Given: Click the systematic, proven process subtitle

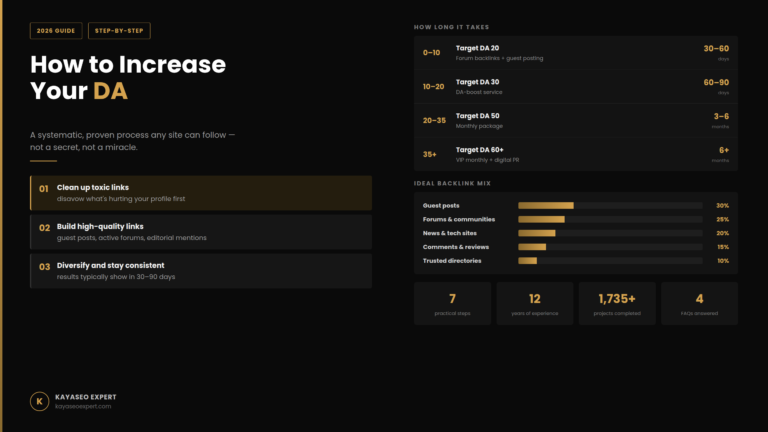Looking at the screenshot, I should [x=132, y=141].
